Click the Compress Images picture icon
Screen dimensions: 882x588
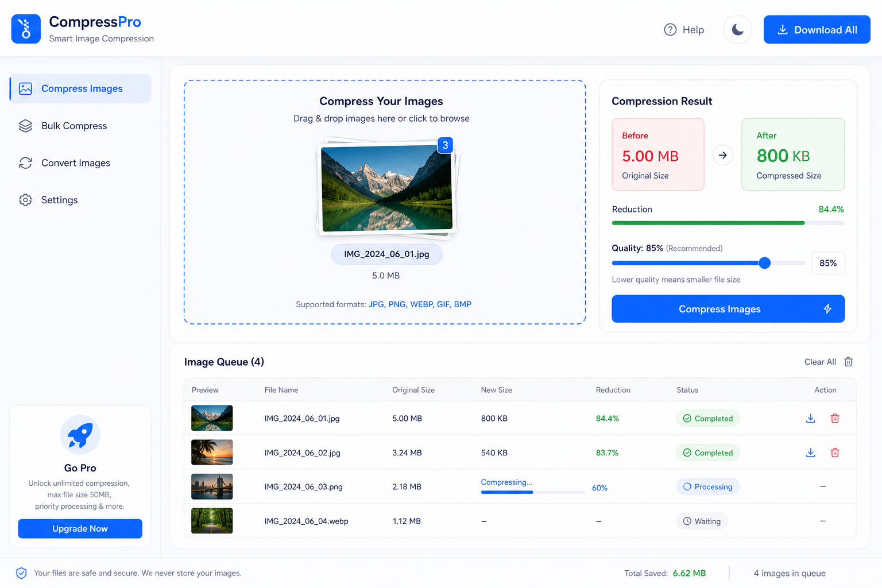coord(25,88)
